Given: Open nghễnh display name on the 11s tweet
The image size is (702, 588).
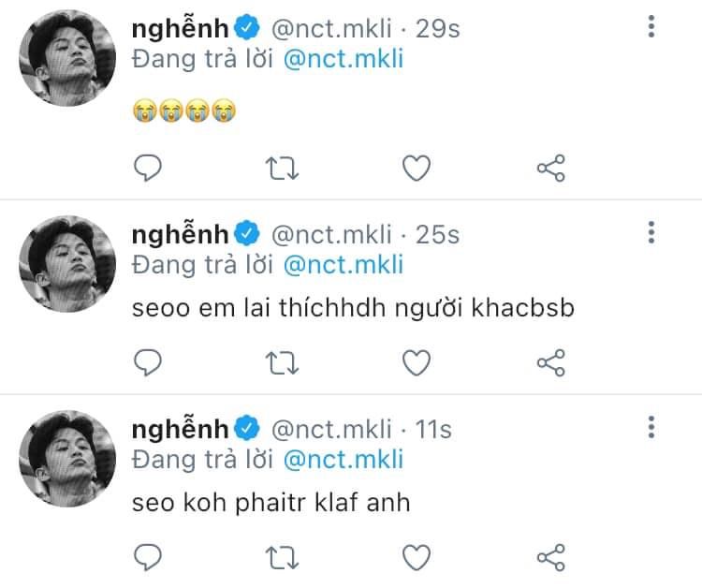Looking at the screenshot, I should [x=180, y=430].
